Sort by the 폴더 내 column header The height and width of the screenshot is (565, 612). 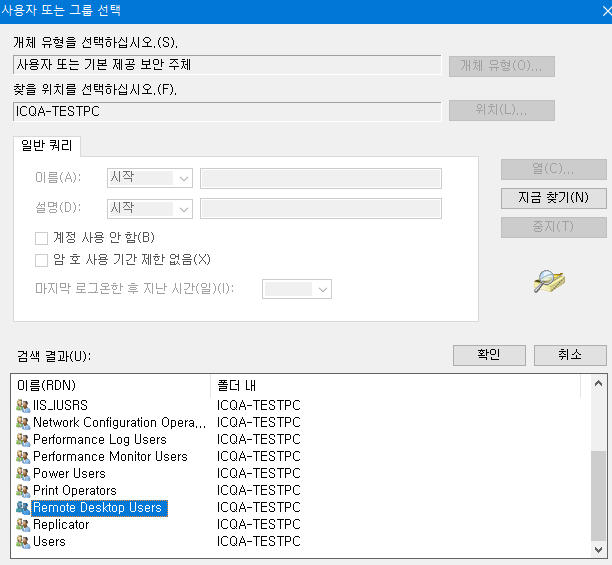395,386
